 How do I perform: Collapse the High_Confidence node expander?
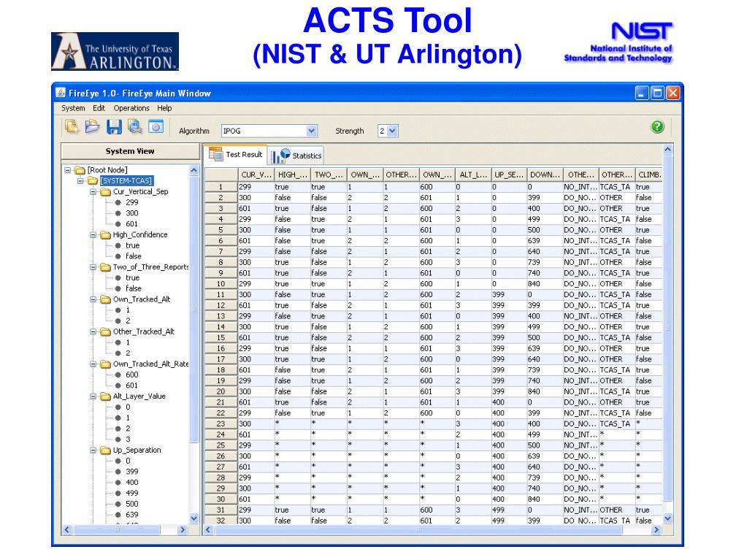pos(93,235)
